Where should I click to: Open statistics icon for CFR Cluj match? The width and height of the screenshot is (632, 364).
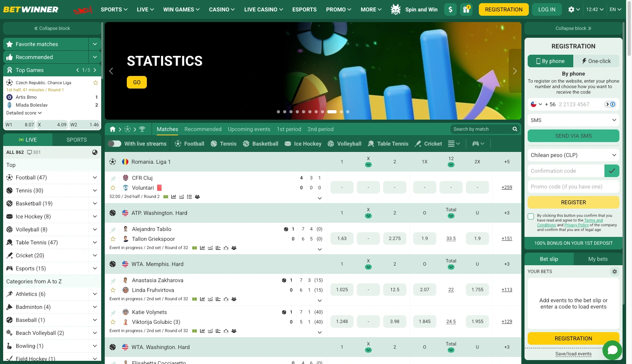coord(174,197)
